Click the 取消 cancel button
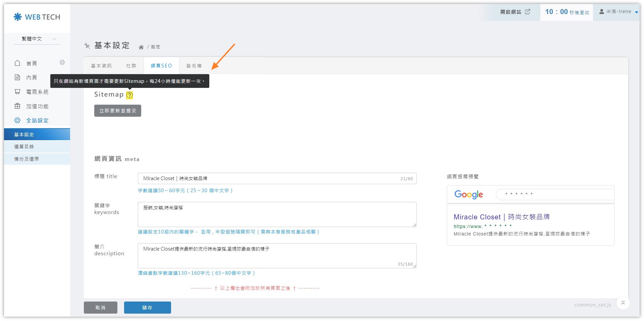The height and width of the screenshot is (321, 644). click(100, 308)
